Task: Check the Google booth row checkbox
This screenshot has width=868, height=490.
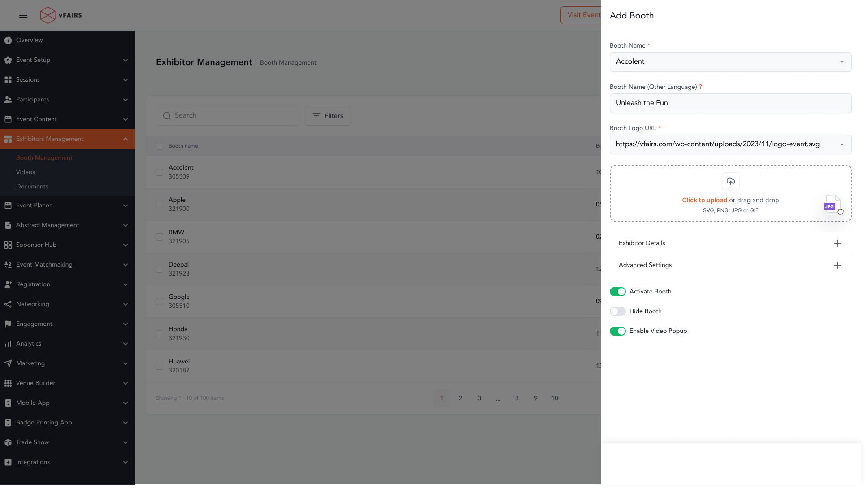Action: click(160, 302)
